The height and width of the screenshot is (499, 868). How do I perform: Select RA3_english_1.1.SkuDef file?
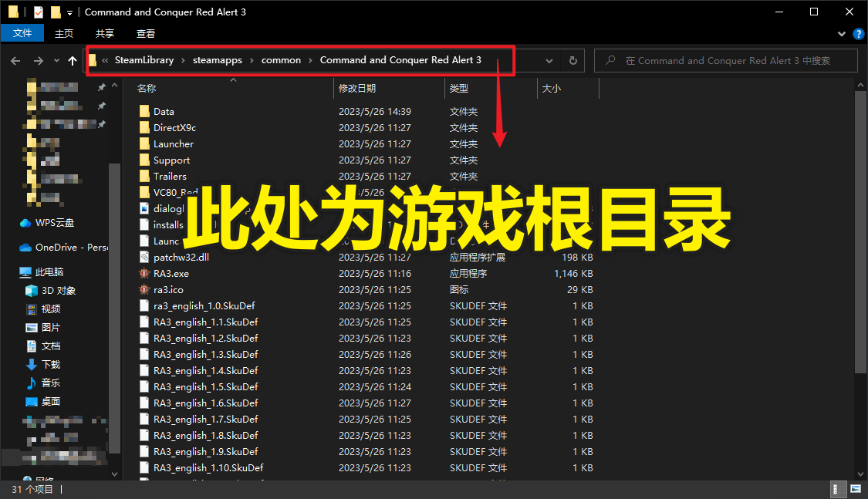pyautogui.click(x=206, y=322)
